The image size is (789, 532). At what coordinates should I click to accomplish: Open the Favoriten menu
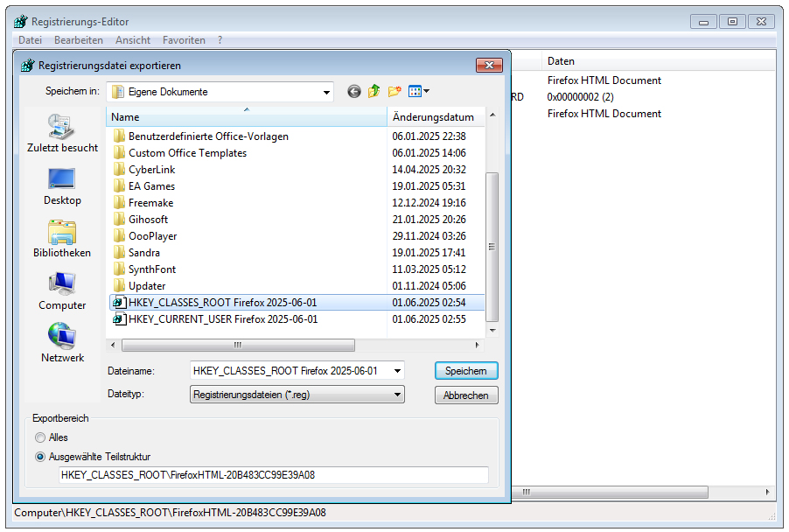pos(184,40)
